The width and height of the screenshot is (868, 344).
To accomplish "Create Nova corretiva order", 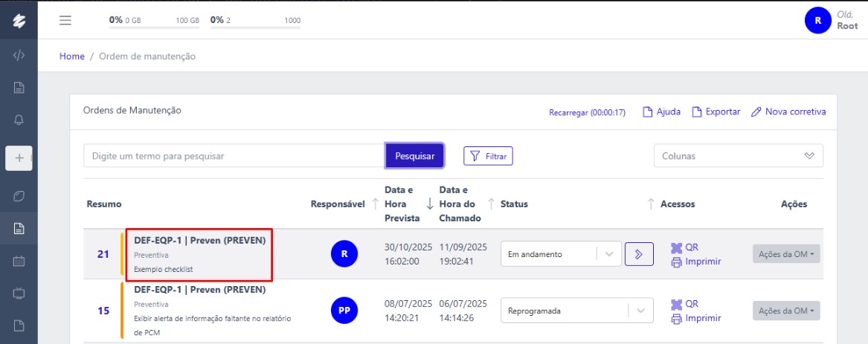I will (x=788, y=111).
